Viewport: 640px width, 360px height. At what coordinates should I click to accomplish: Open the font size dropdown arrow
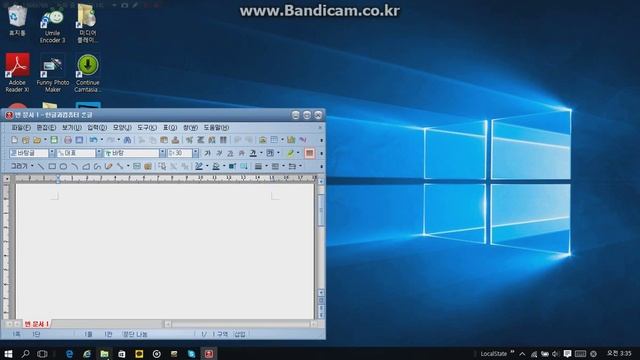point(195,153)
